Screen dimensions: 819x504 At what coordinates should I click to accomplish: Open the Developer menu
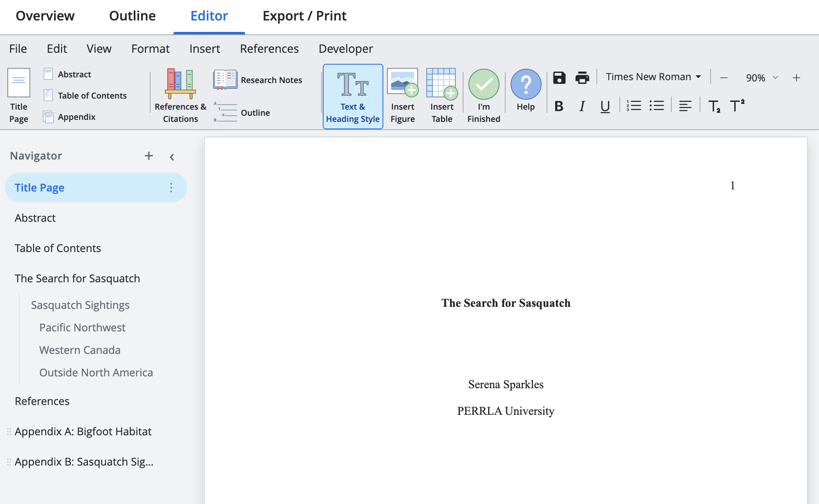click(x=346, y=49)
